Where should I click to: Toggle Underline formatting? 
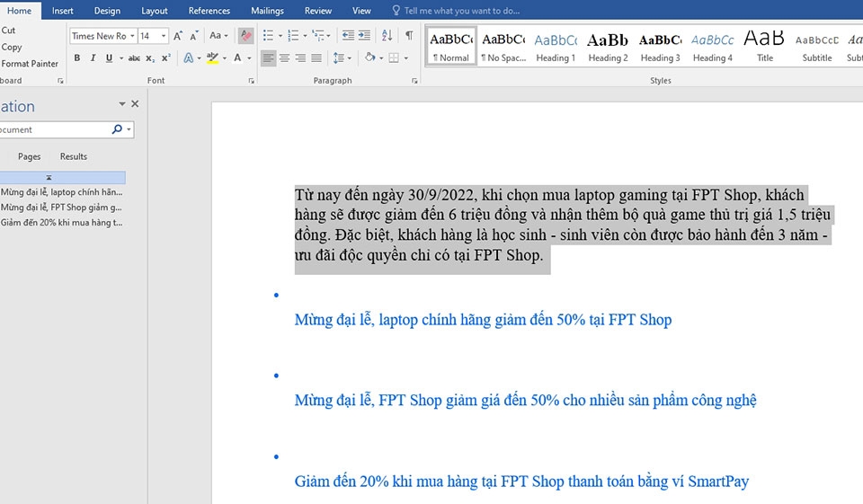click(x=109, y=57)
